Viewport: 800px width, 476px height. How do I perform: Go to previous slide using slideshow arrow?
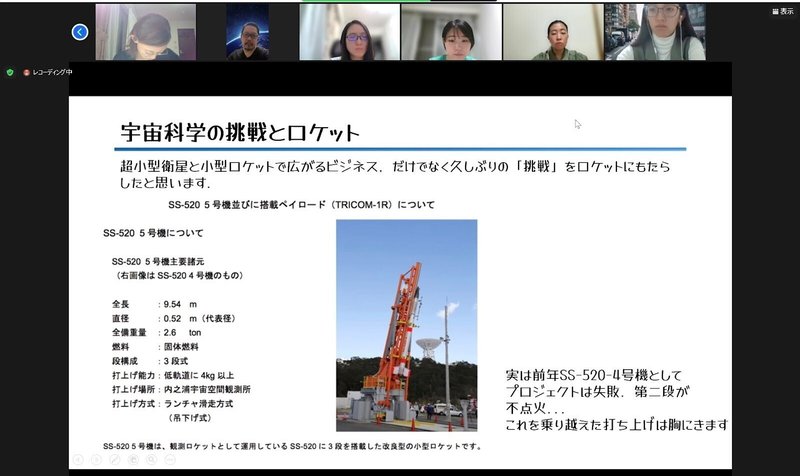[78, 460]
